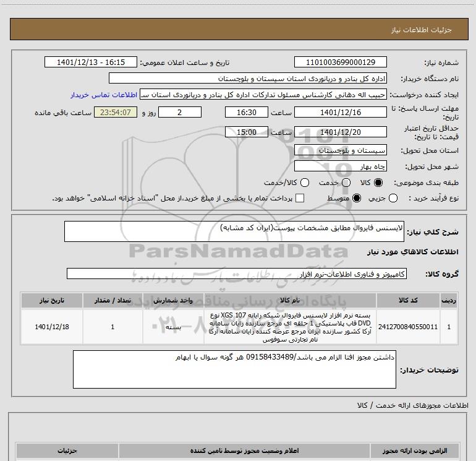
Task: Click the کد کالا column header
Action: pyautogui.click(x=408, y=300)
